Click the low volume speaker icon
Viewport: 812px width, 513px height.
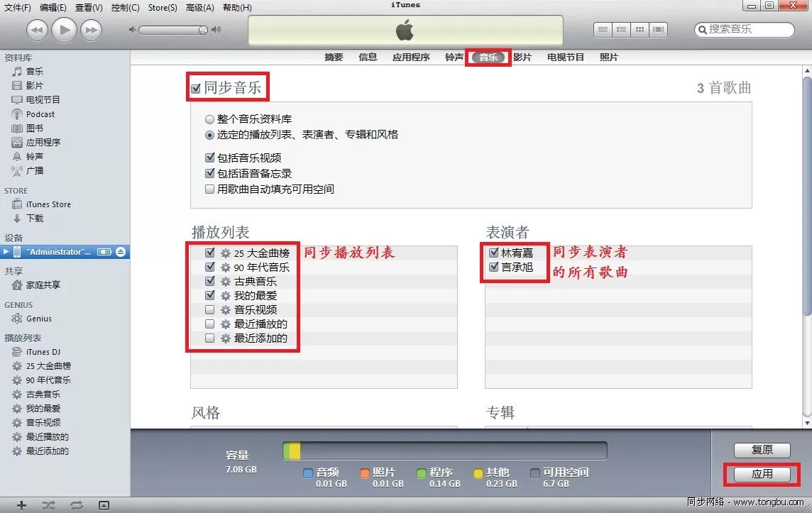(x=132, y=30)
